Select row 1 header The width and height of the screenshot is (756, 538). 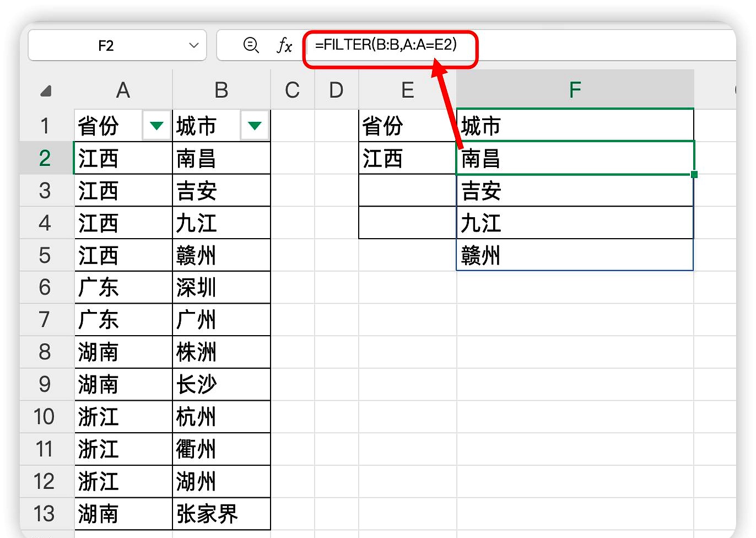pyautogui.click(x=46, y=126)
